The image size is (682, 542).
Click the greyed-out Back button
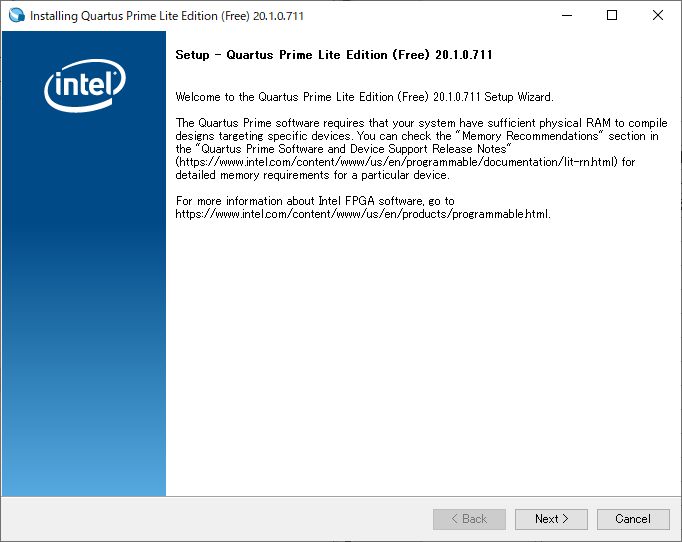point(469,519)
